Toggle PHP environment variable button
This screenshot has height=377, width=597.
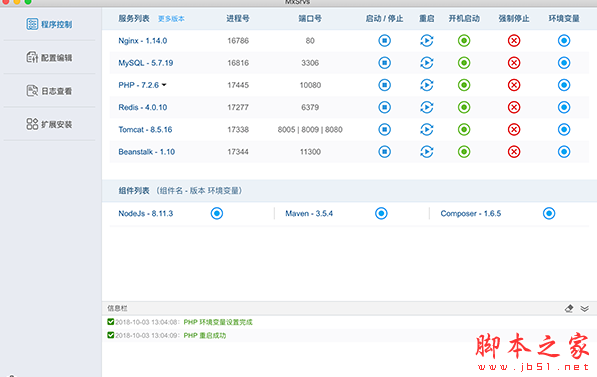point(564,85)
